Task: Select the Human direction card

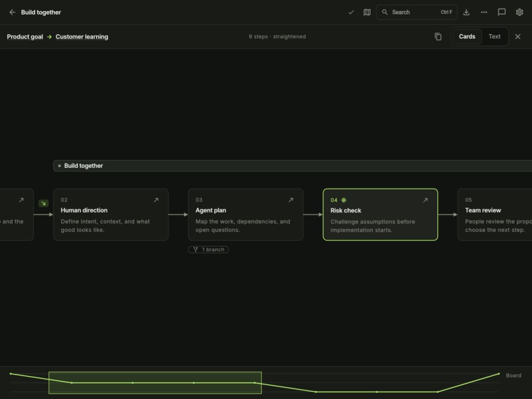Action: [111, 214]
